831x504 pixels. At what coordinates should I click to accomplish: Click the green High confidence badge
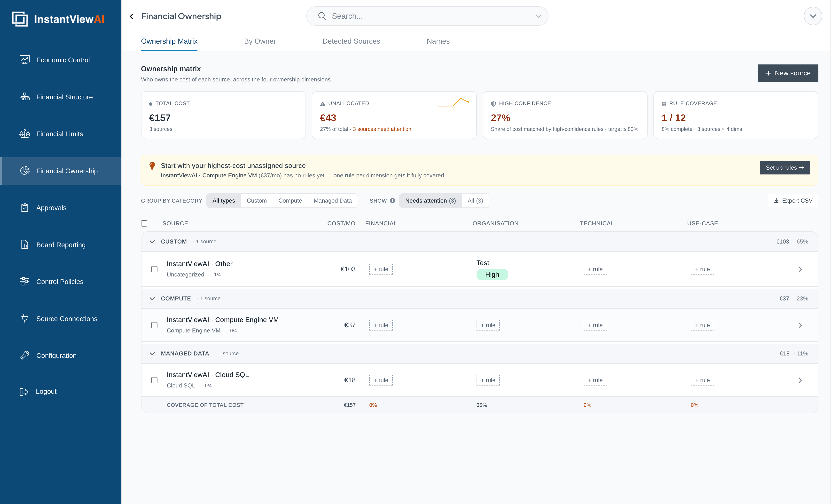click(x=492, y=275)
